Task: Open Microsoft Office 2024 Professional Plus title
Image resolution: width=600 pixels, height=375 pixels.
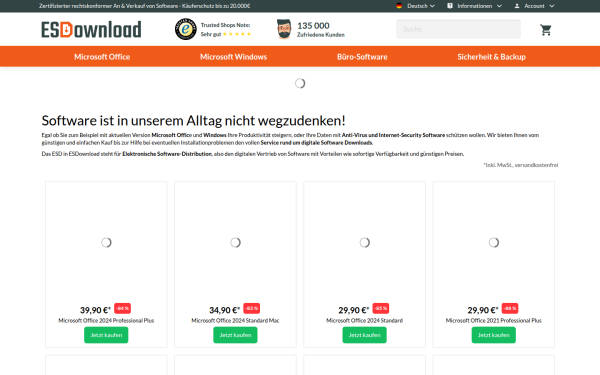Action: 106,321
